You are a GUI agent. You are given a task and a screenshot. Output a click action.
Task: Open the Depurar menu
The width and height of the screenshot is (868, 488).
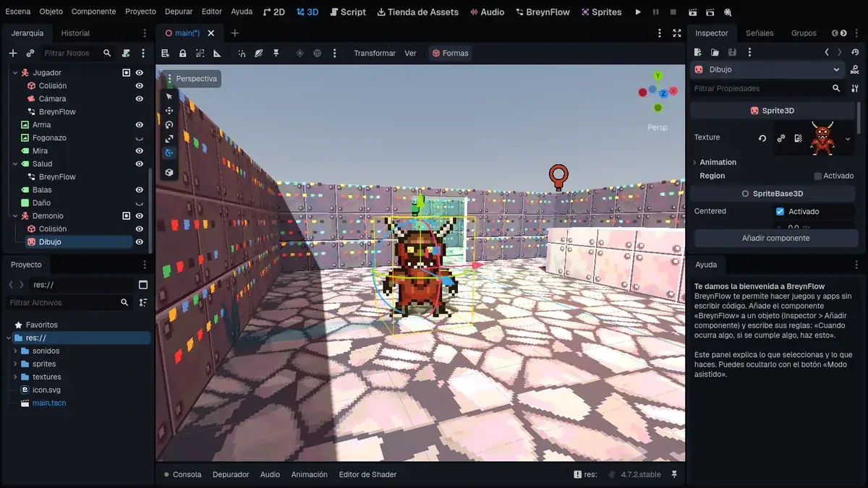point(178,12)
